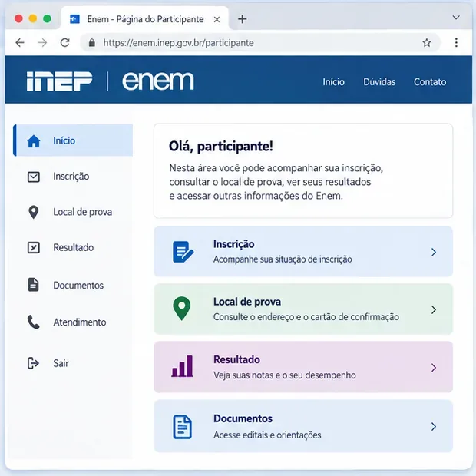Click the chevron on the Documentos card

434,427
